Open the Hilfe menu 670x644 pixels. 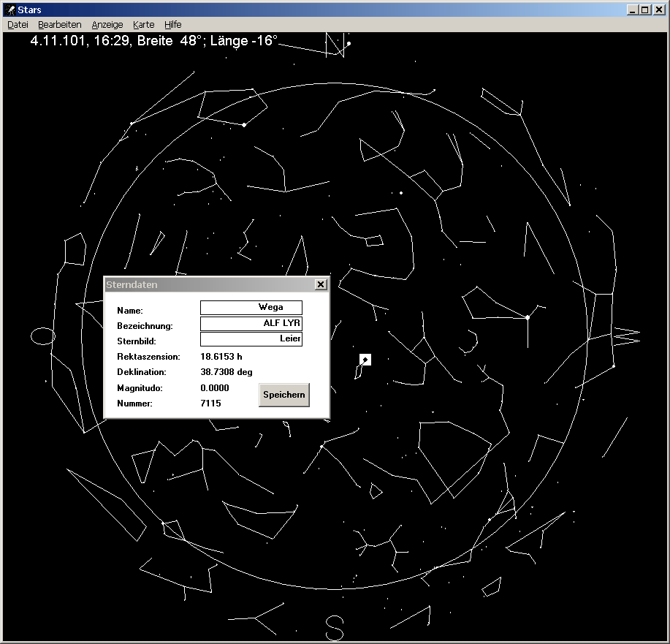(173, 25)
